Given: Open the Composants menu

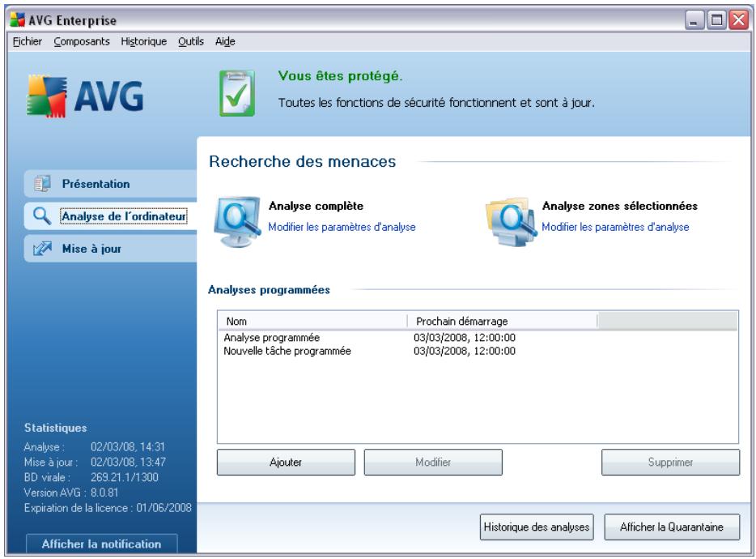Looking at the screenshot, I should (x=82, y=41).
